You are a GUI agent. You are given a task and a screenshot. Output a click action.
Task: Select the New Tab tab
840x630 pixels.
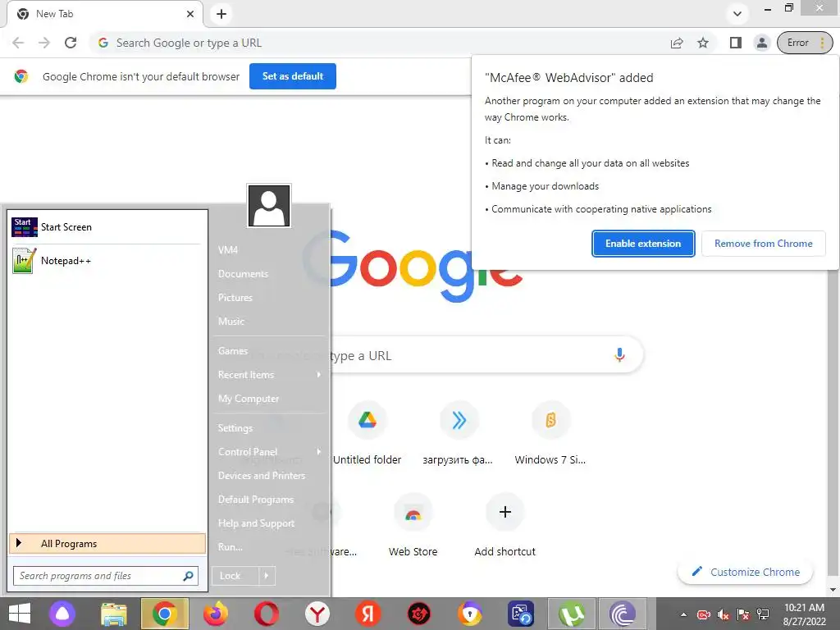click(105, 14)
